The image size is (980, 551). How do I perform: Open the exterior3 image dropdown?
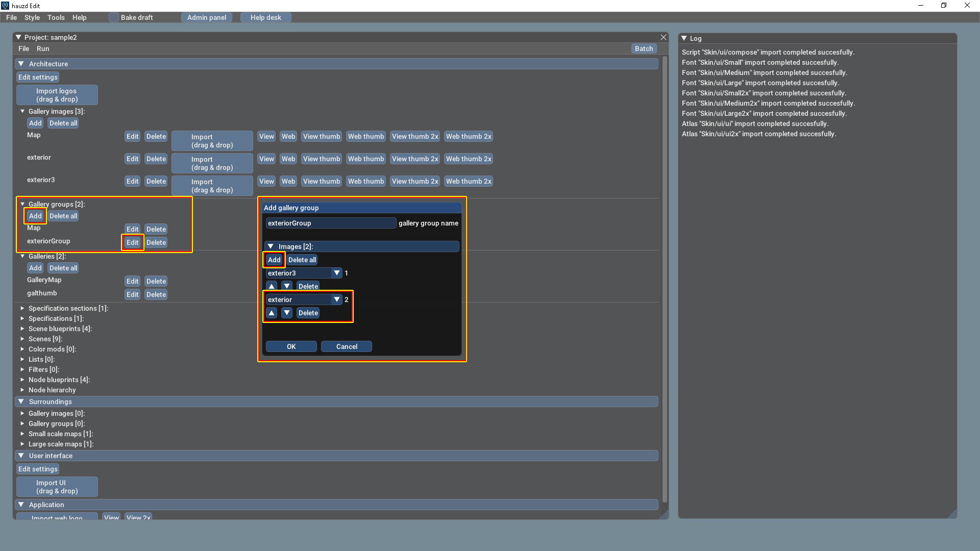(336, 273)
